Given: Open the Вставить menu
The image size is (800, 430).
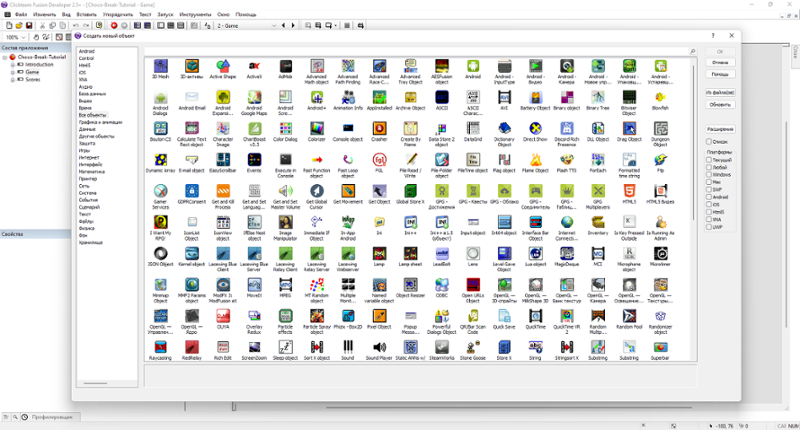Looking at the screenshot, I should coord(86,14).
